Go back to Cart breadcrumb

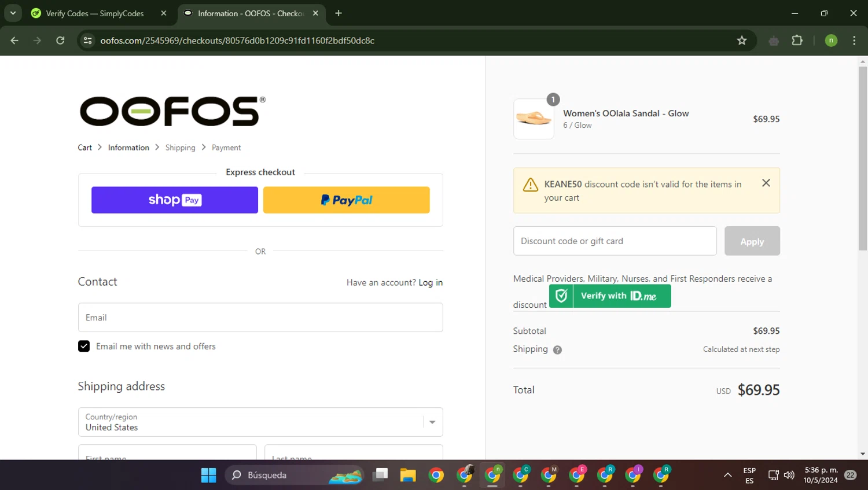point(84,148)
